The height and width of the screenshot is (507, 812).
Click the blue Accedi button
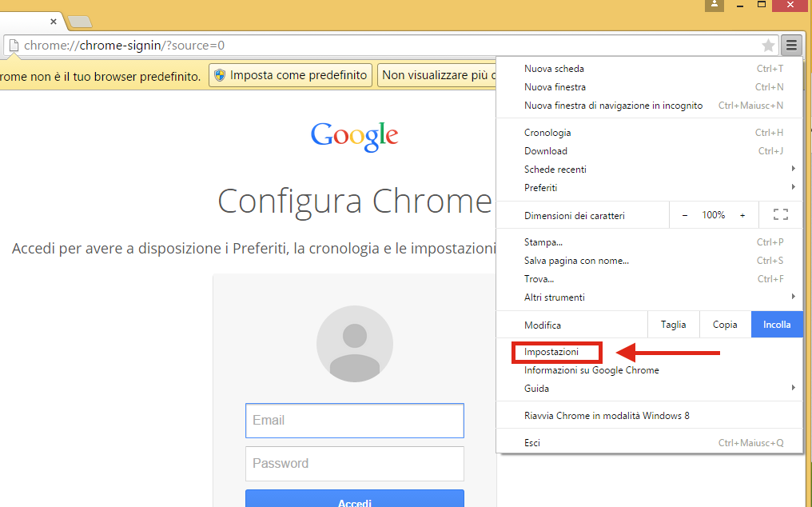click(355, 499)
